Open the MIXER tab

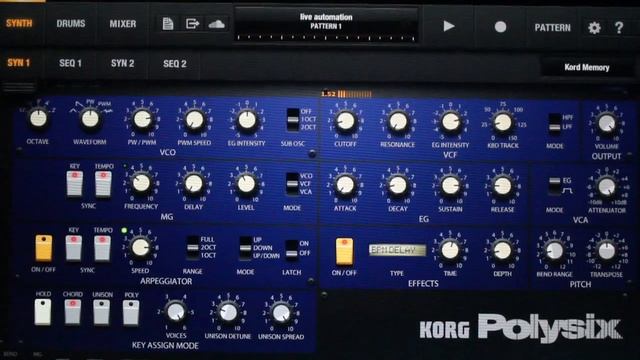pos(122,24)
